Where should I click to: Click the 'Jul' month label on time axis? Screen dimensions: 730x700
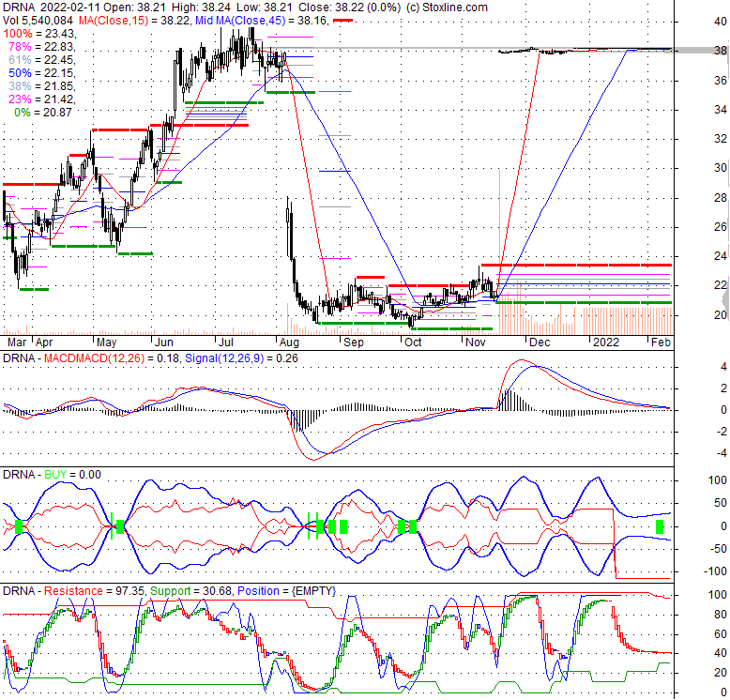[x=226, y=342]
